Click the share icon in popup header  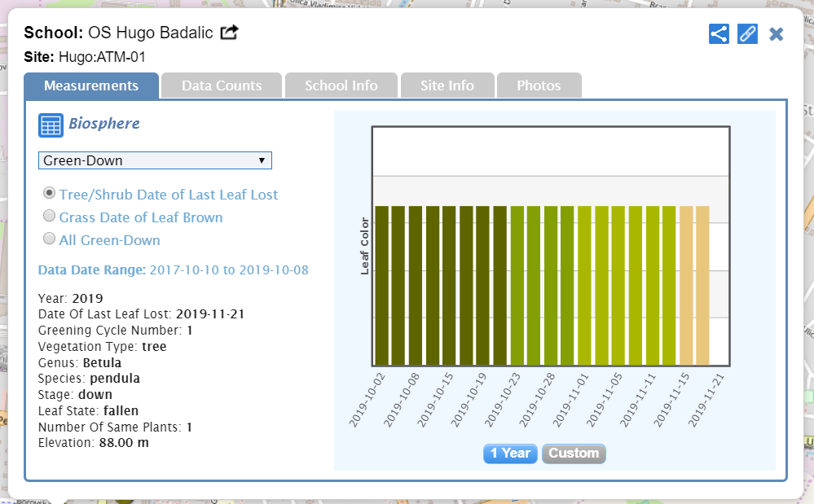(719, 33)
